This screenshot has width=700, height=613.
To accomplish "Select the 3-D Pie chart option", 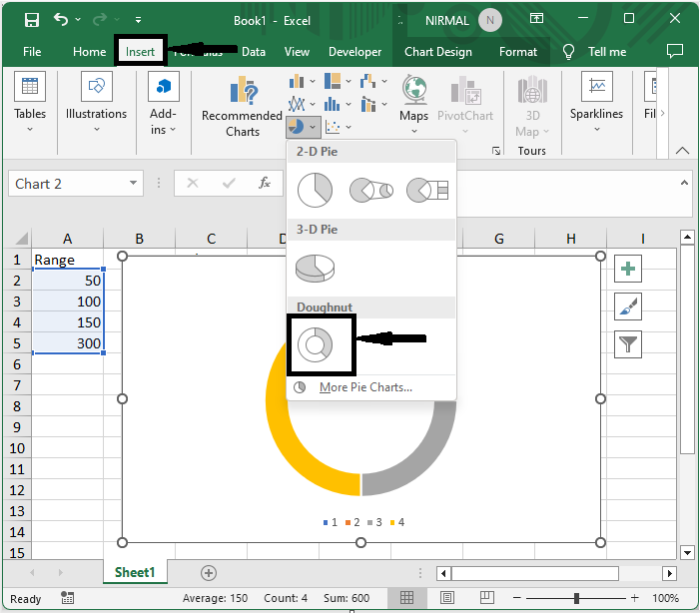I will tap(315, 269).
